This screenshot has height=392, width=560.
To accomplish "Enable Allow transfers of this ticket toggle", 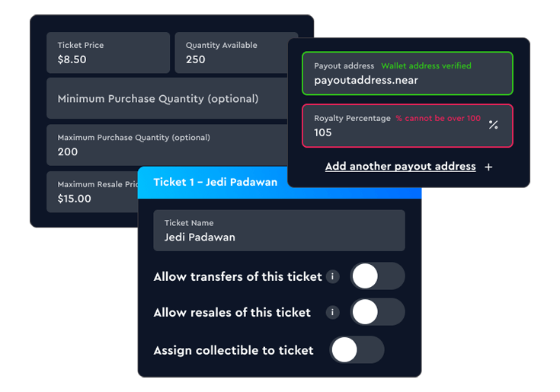I will (377, 276).
